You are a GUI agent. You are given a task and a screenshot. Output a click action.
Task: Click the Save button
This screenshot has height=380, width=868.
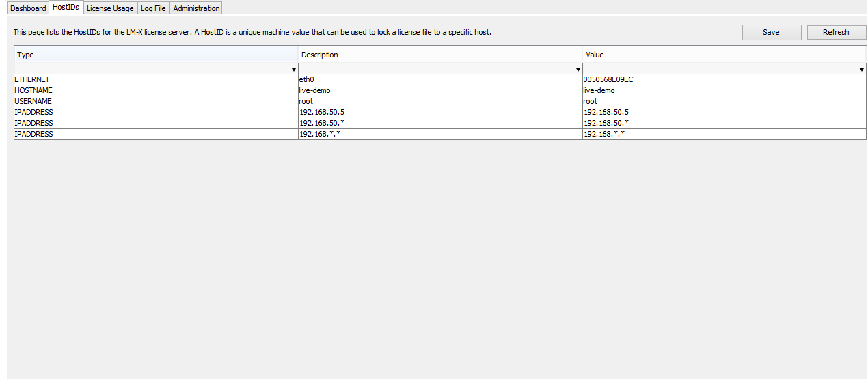pyautogui.click(x=771, y=32)
